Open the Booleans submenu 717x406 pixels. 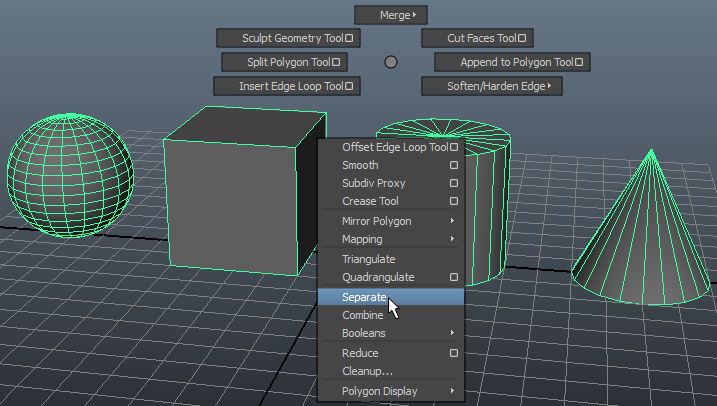390,333
